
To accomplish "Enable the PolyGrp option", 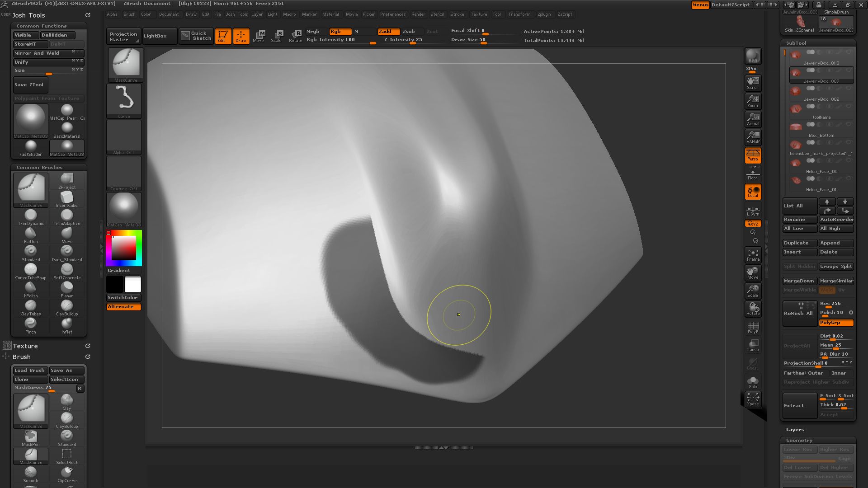I will 836,323.
